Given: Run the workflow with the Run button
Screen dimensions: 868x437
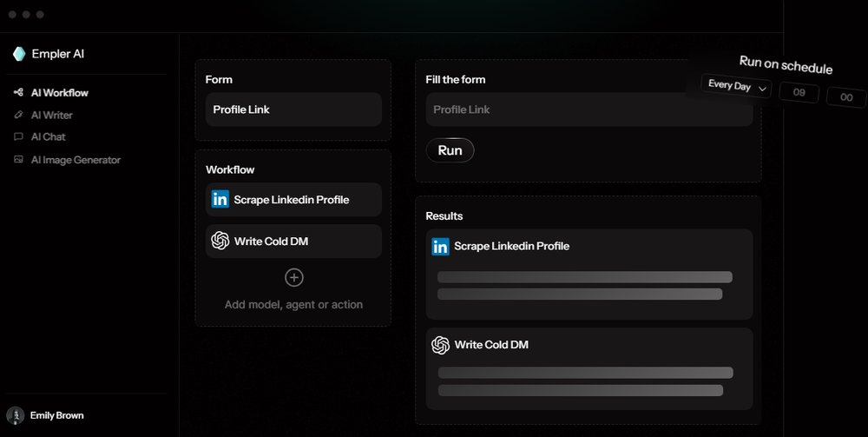Looking at the screenshot, I should click(x=450, y=150).
